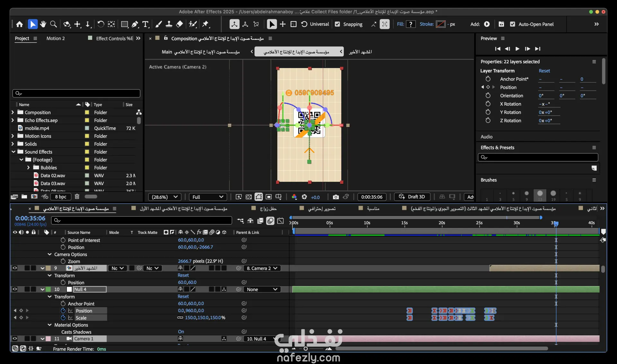
Task: Collapse the Sound Effects folder
Action: click(13, 152)
